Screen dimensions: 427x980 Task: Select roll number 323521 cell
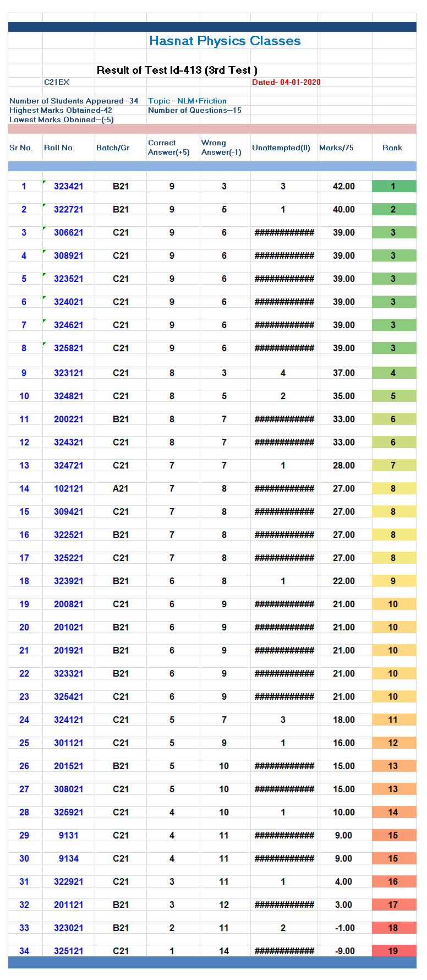coord(69,279)
